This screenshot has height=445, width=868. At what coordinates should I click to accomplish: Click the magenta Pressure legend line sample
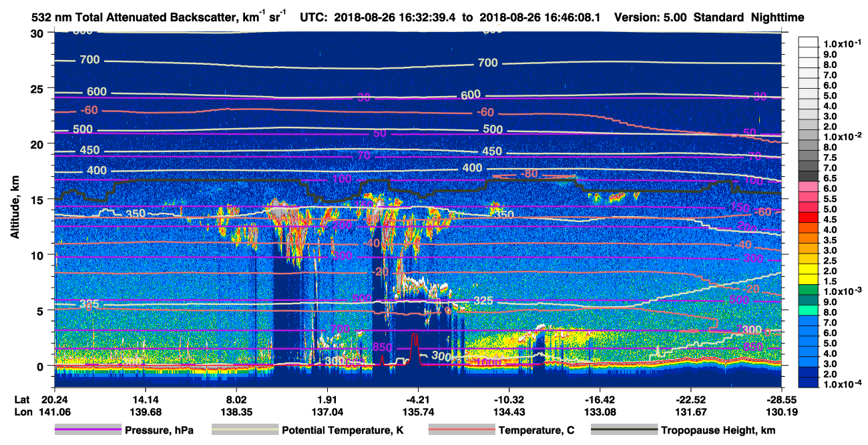tap(88, 430)
